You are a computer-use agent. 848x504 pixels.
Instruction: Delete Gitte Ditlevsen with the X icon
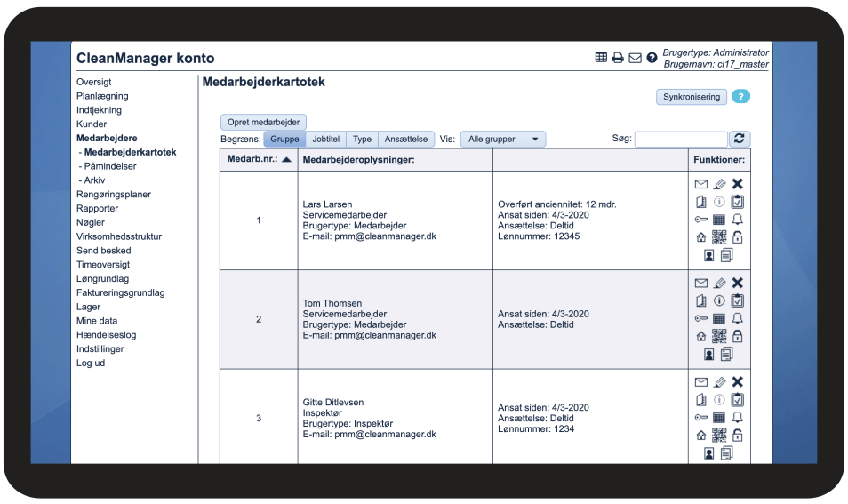tap(737, 382)
